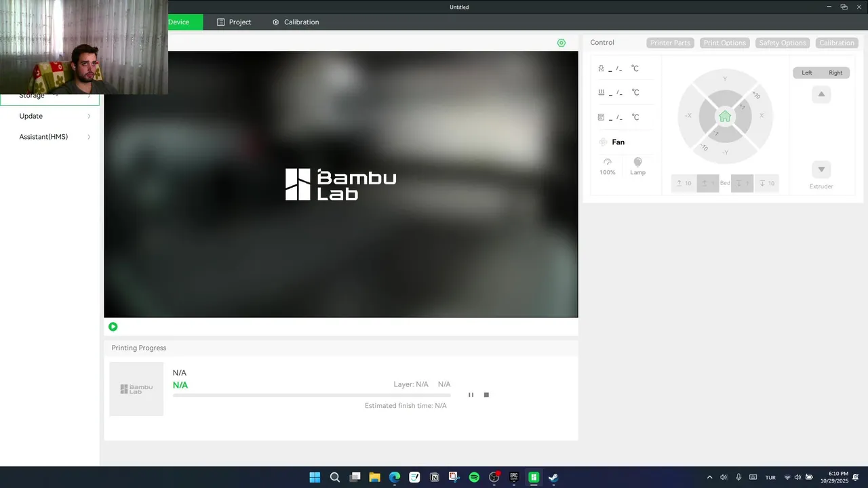
Task: Click the nozzle temperature value field
Action: point(615,68)
